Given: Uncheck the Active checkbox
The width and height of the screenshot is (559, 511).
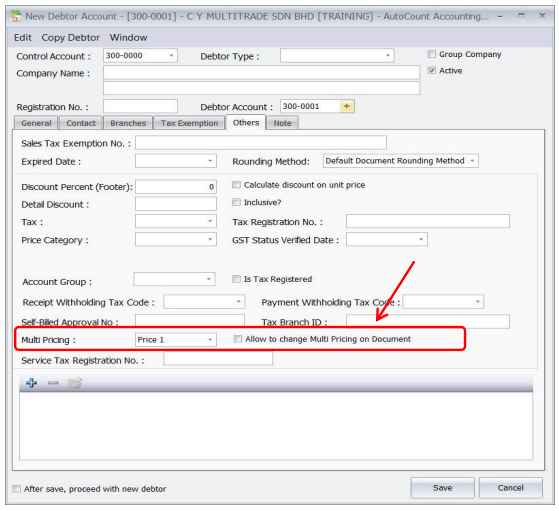Looking at the screenshot, I should [431, 70].
